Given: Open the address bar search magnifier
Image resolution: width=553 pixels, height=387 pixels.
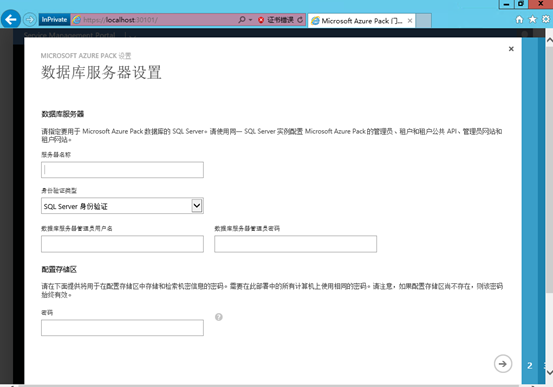Looking at the screenshot, I should click(x=242, y=20).
